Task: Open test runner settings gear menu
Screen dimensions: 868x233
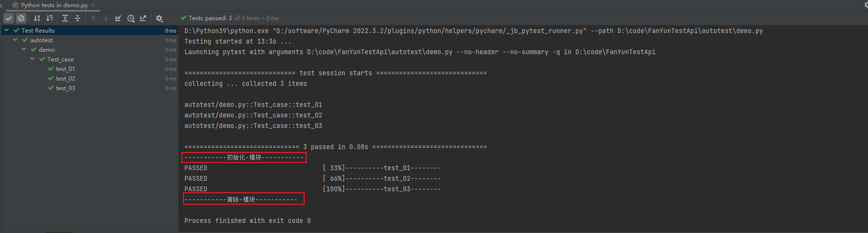Action: click(x=160, y=18)
